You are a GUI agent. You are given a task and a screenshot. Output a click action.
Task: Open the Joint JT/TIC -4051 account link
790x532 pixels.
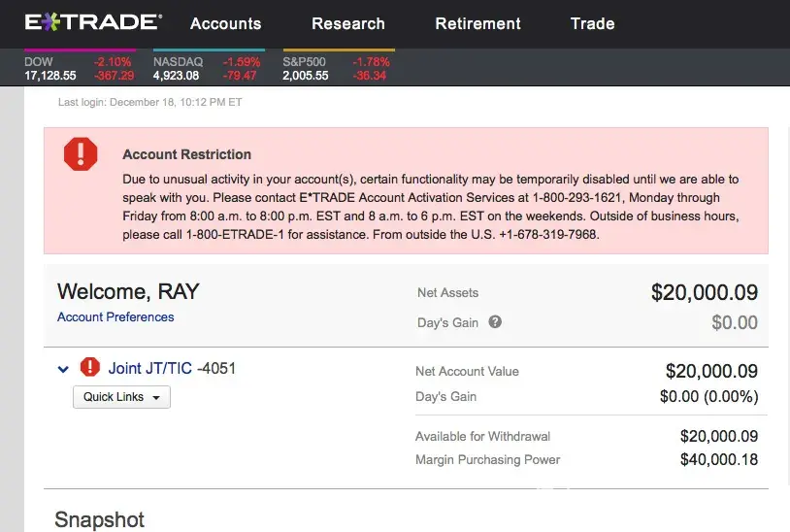click(x=172, y=368)
